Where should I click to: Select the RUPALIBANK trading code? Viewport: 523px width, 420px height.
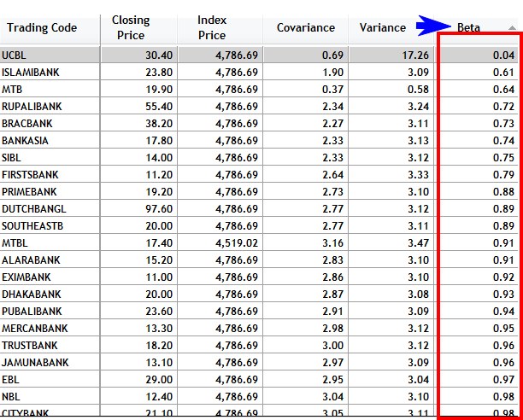pyautogui.click(x=32, y=106)
